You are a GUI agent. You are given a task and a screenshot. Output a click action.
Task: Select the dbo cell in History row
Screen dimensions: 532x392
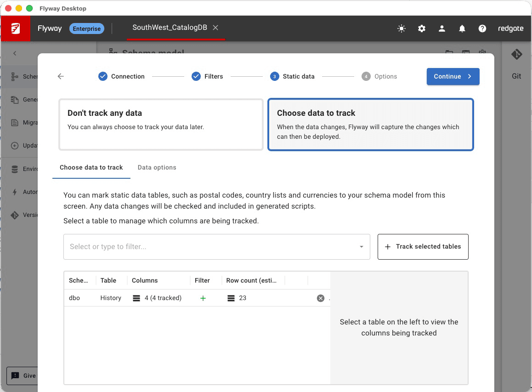click(74, 298)
